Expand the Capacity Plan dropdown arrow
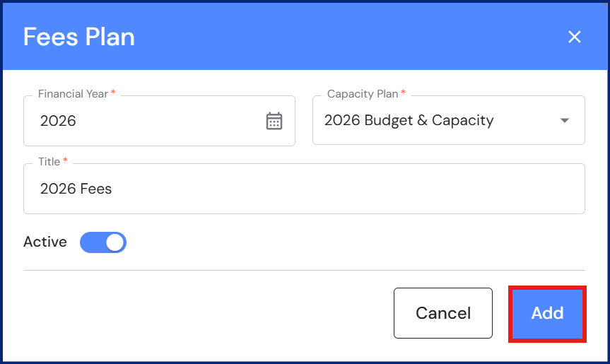610x364 pixels. (564, 121)
